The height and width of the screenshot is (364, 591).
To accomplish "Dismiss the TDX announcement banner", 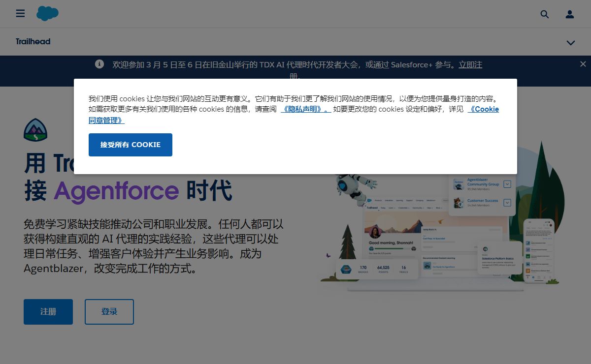I will (x=583, y=64).
